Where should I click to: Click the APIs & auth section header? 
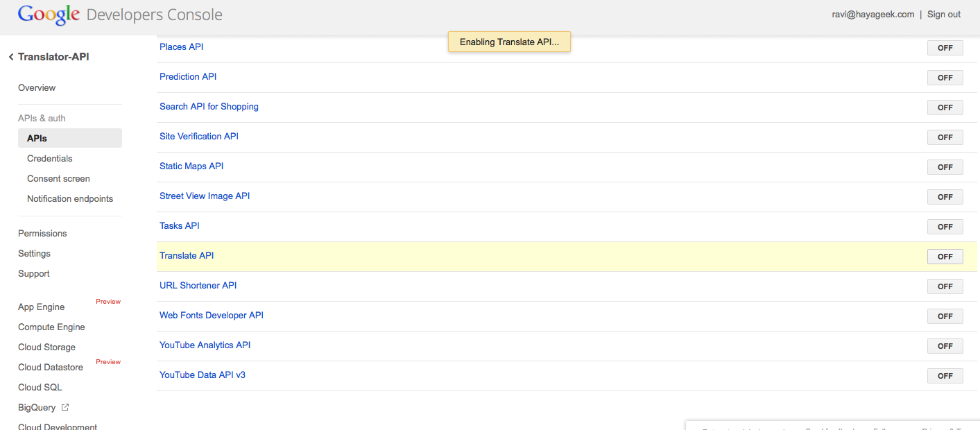(x=42, y=119)
